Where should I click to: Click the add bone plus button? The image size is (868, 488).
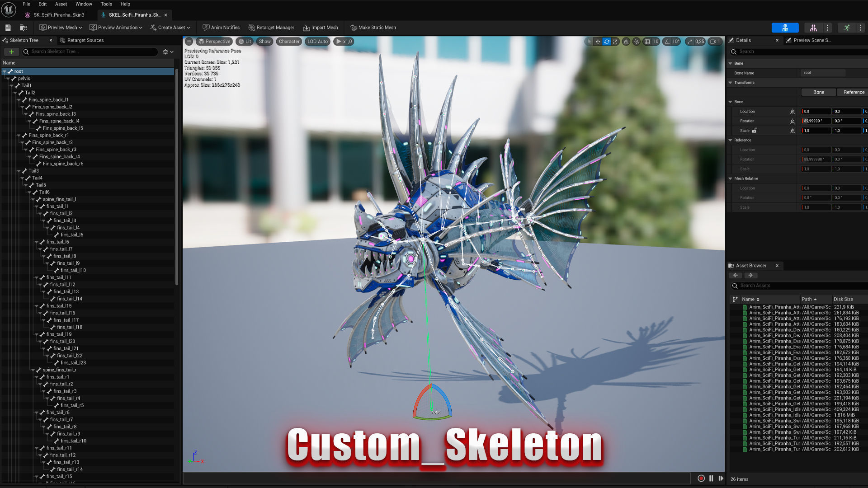(x=11, y=52)
